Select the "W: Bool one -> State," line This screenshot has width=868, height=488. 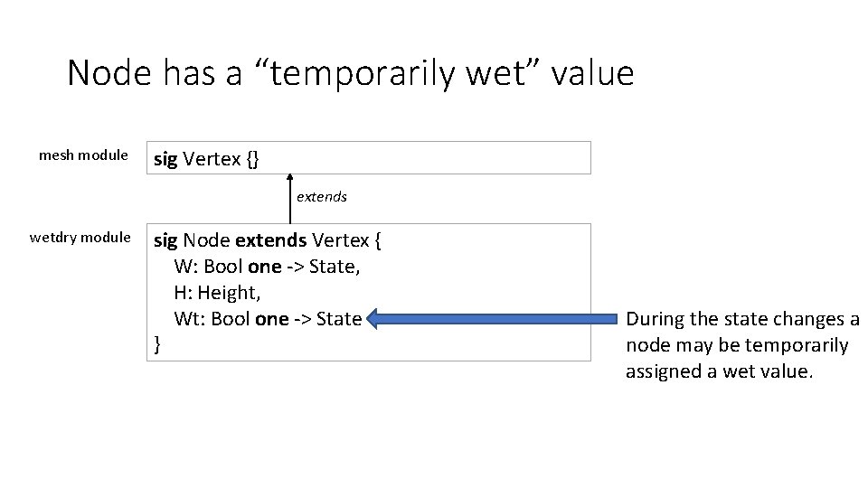pyautogui.click(x=268, y=267)
